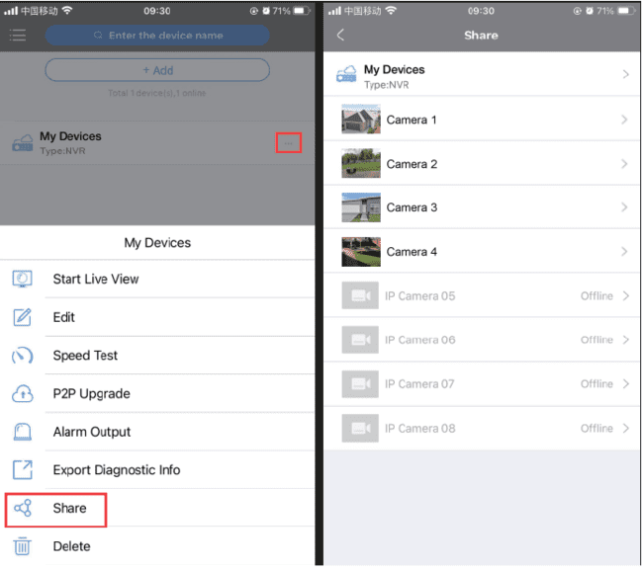This screenshot has height=571, width=643.
Task: Open the Camera 2 thumbnail preview
Action: (x=361, y=163)
